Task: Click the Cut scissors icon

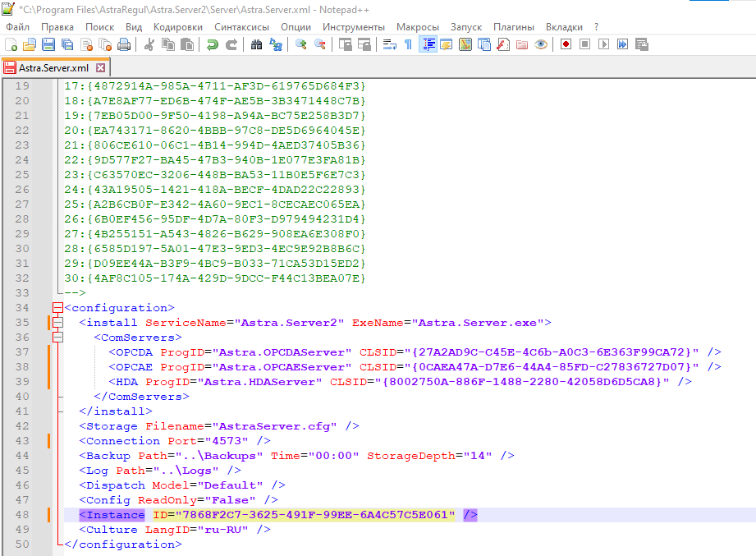Action: click(149, 44)
